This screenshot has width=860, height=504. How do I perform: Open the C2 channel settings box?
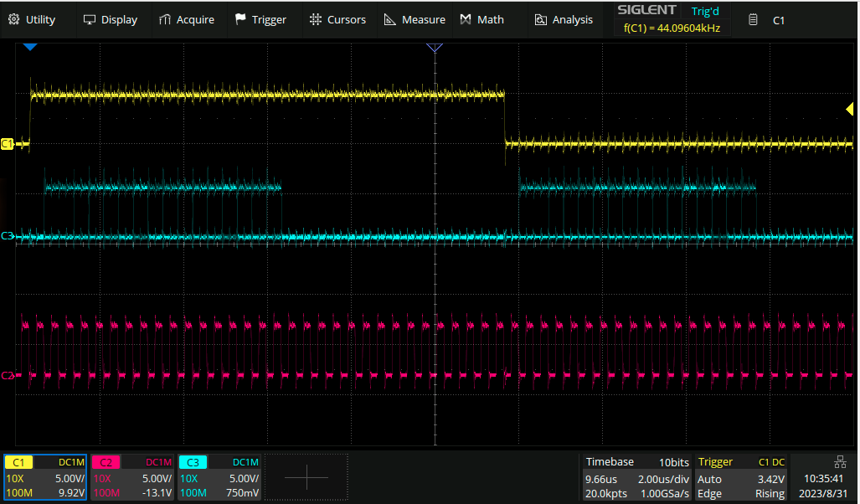[132, 477]
